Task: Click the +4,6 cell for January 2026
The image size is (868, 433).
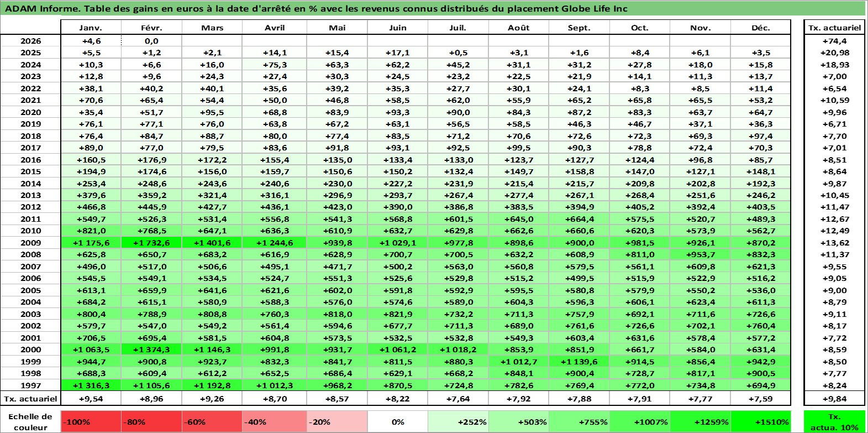Action: tap(91, 41)
